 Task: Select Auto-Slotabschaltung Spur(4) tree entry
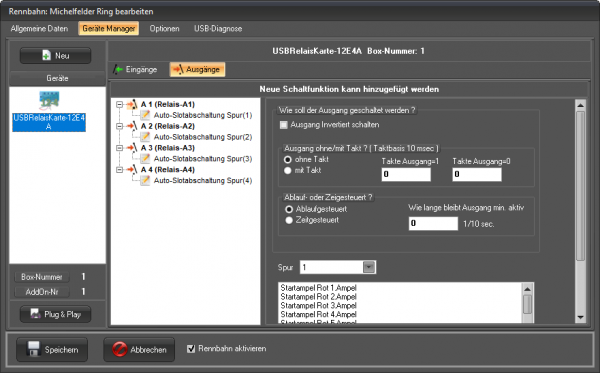pyautogui.click(x=203, y=181)
